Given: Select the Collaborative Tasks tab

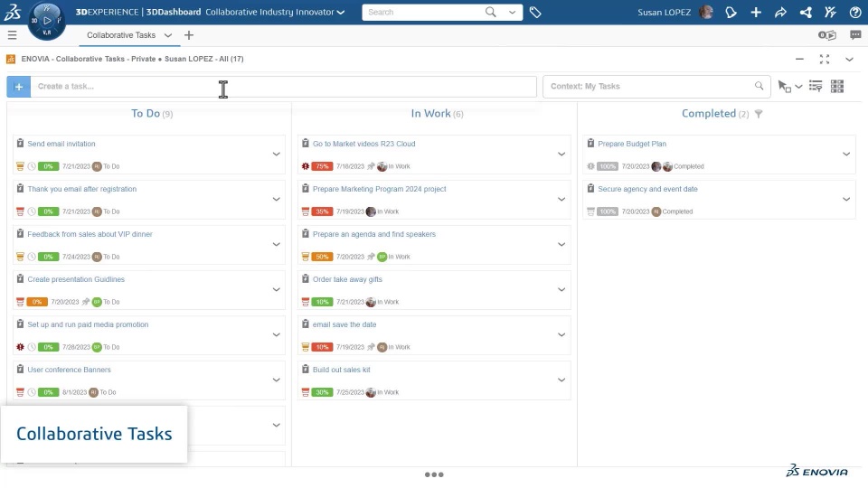Looking at the screenshot, I should pos(121,35).
